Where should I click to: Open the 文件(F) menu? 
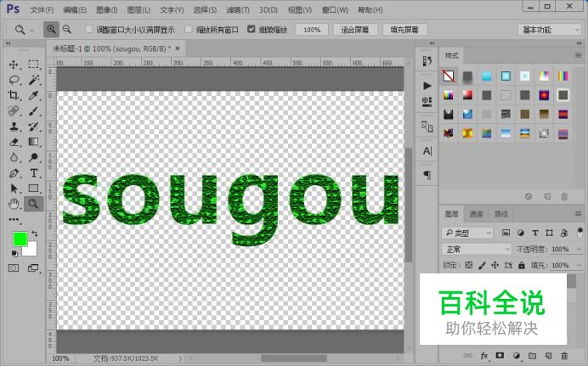42,10
